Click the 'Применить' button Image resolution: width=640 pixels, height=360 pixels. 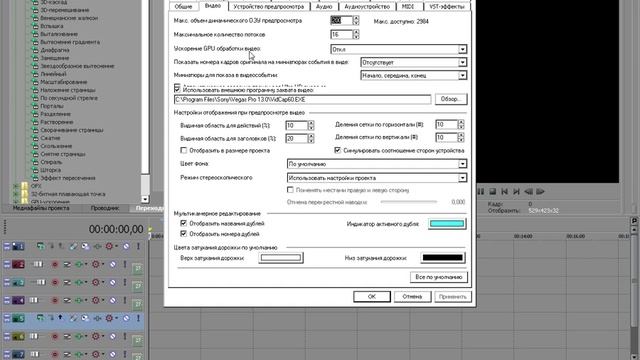453,297
